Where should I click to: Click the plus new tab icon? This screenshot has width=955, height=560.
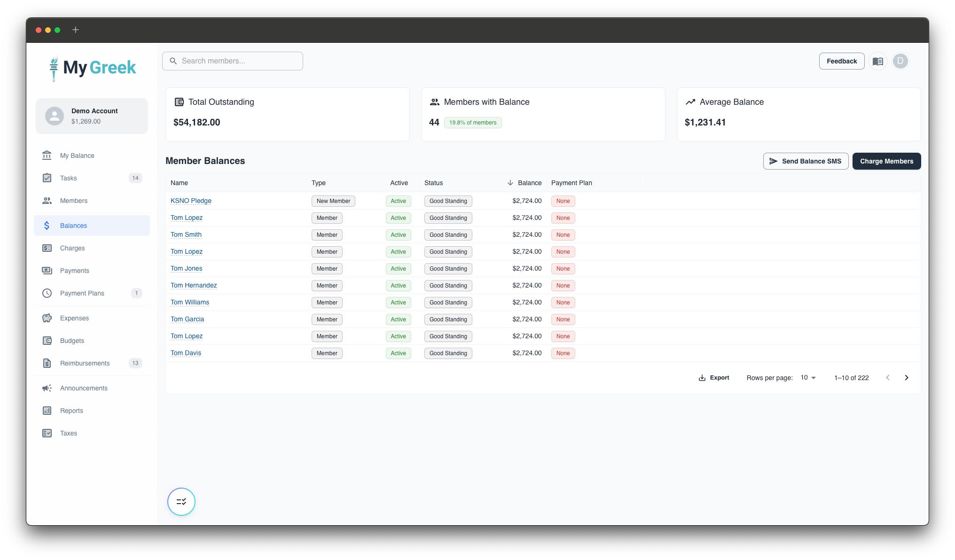76,30
